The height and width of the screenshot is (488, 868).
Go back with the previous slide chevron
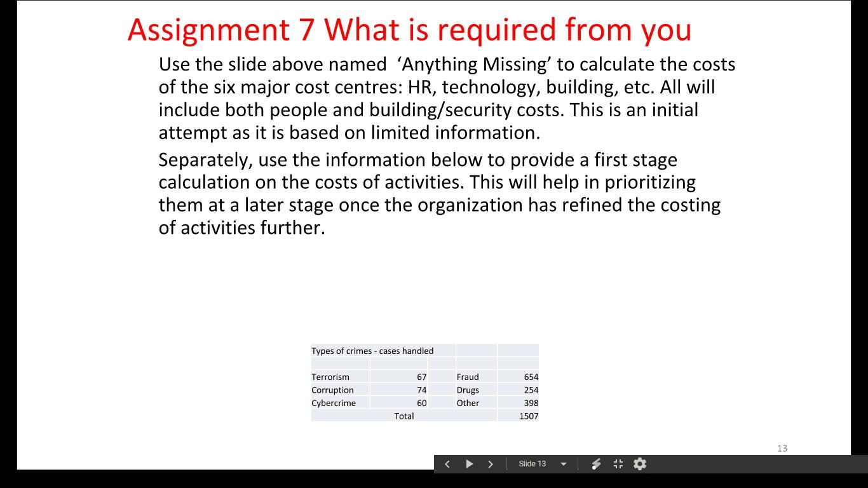click(x=447, y=464)
